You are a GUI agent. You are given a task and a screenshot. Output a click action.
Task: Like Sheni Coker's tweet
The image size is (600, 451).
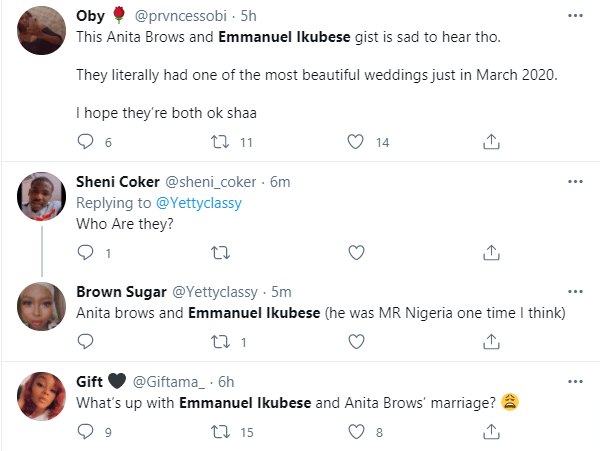(353, 253)
